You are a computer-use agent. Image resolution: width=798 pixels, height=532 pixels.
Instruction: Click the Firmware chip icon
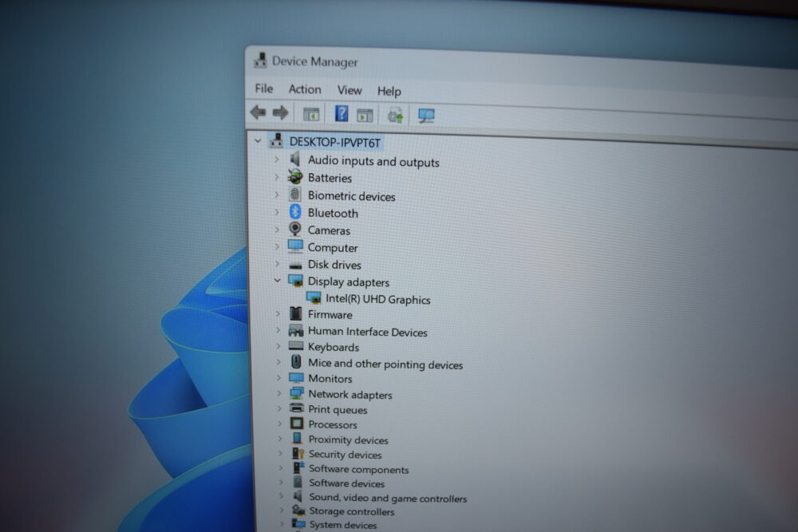[296, 313]
